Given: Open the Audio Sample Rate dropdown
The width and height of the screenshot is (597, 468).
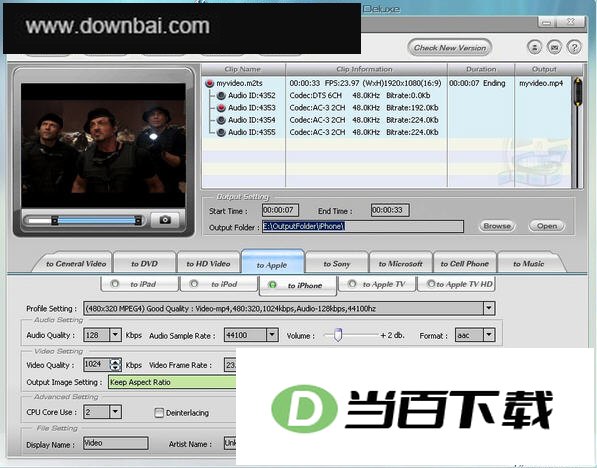Looking at the screenshot, I should pos(272,335).
